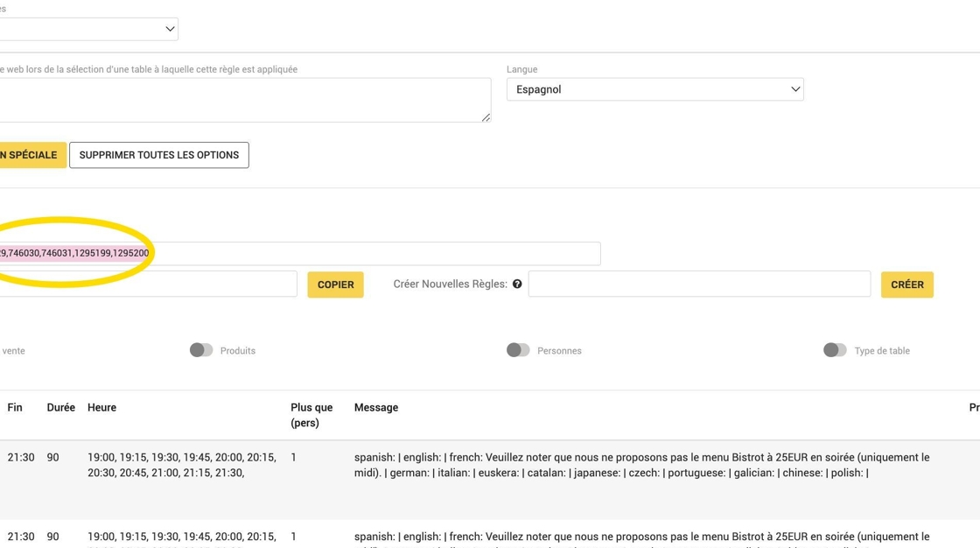980x548 pixels.
Task: Click the help icon beside Créer Nouvelles Règles
Action: 517,285
